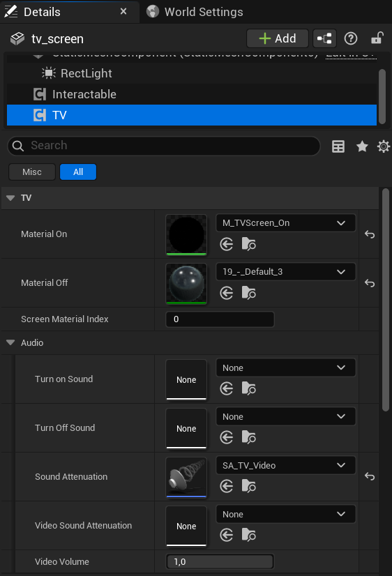Image resolution: width=392 pixels, height=576 pixels.
Task: Click the Material On label
Action: pyautogui.click(x=44, y=234)
